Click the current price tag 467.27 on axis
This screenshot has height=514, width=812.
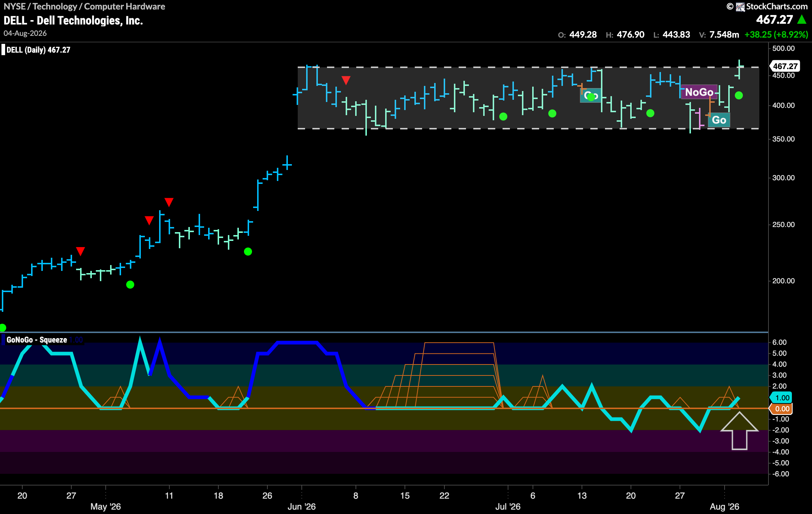pyautogui.click(x=785, y=66)
